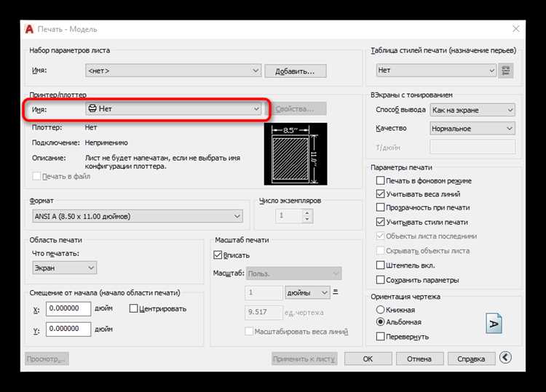Click the Y offset input field
The width and height of the screenshot is (546, 392).
[x=68, y=329]
